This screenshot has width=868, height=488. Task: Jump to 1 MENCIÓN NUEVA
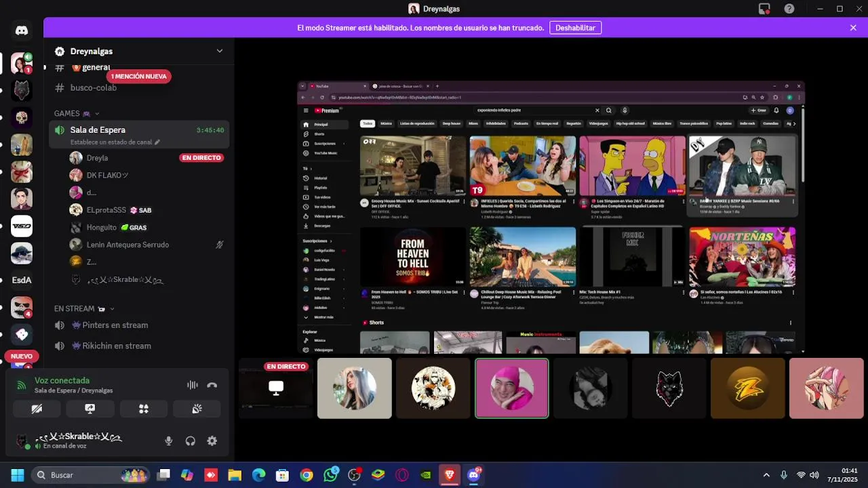138,76
